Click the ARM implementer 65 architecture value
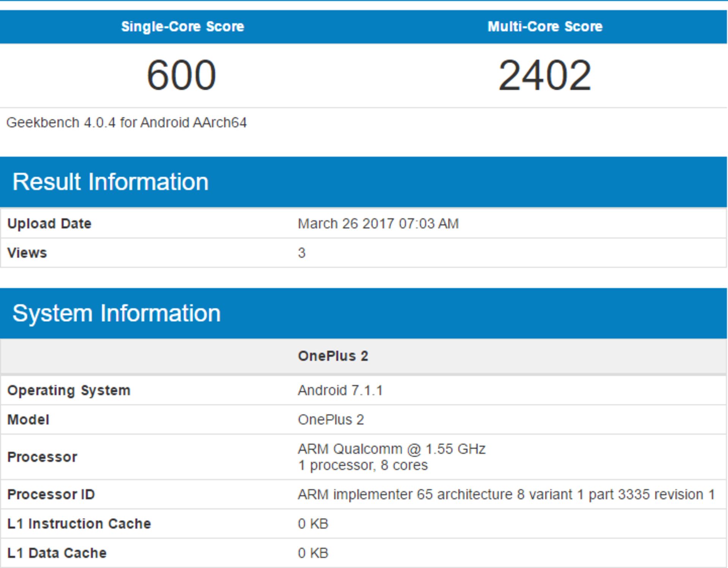This screenshot has width=728, height=568. tap(506, 494)
